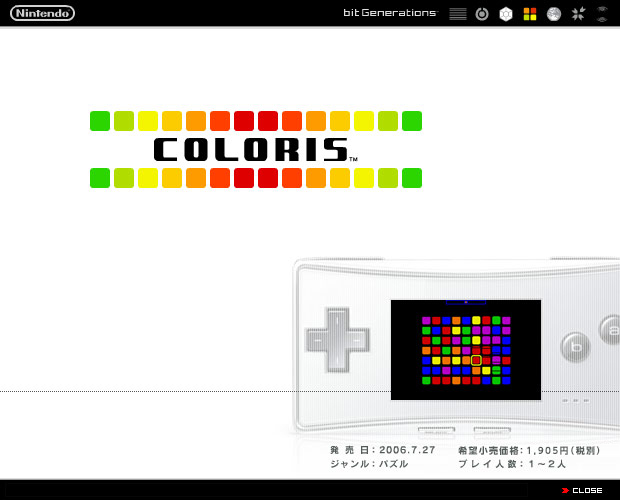Click the Nintendo logo
Image resolution: width=620 pixels, height=500 pixels.
[x=42, y=13]
